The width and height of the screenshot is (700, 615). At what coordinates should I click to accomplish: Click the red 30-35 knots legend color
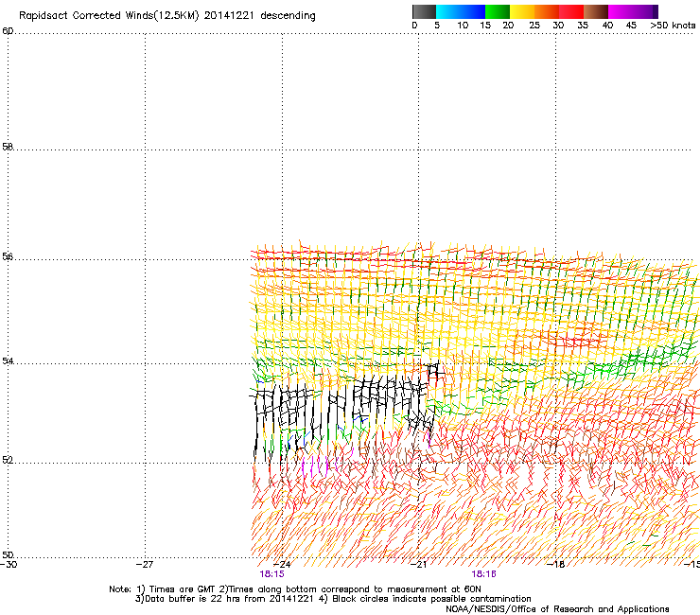click(571, 11)
